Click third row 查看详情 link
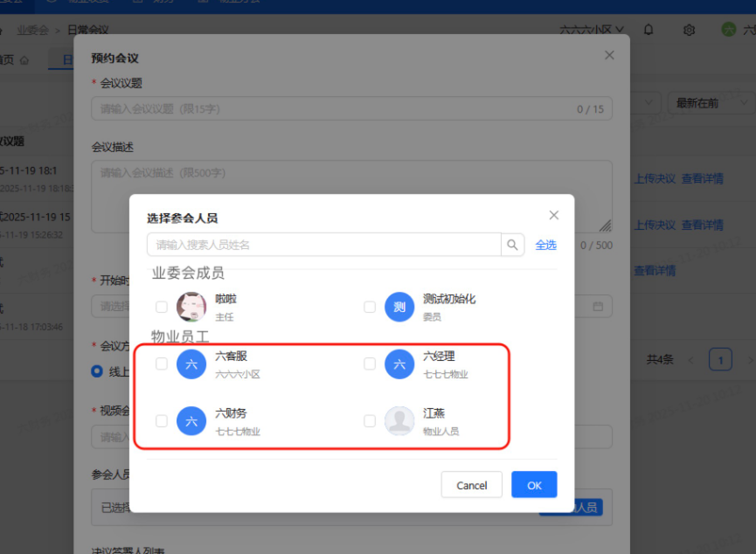756x554 pixels. point(655,271)
